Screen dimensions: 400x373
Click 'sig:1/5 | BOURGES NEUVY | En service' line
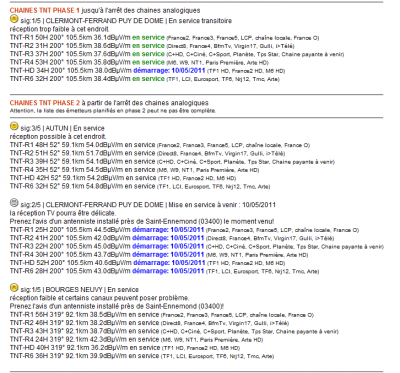click(79, 290)
